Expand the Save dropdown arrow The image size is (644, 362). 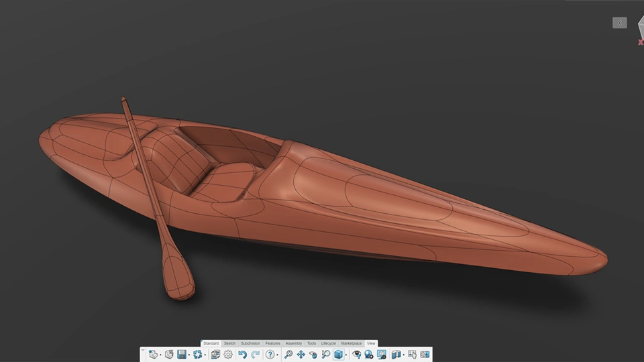coord(189,355)
